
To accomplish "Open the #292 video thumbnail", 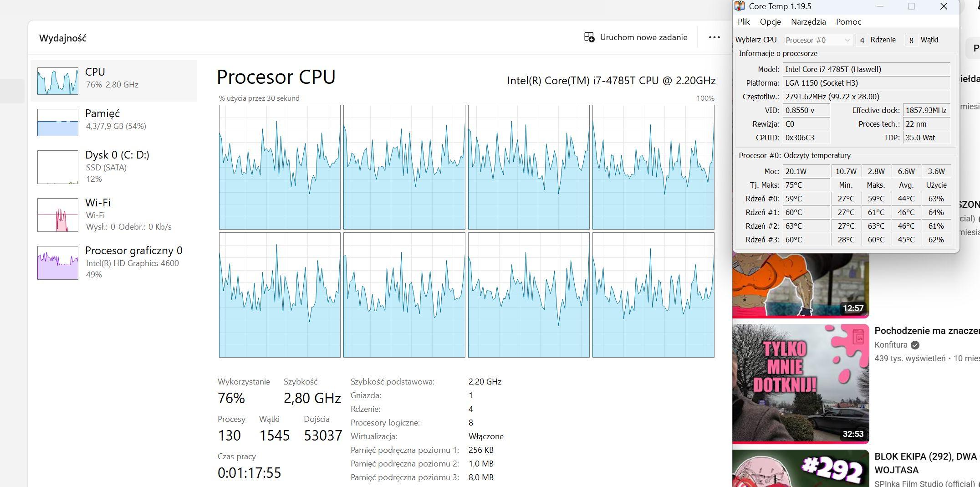I will click(x=801, y=468).
